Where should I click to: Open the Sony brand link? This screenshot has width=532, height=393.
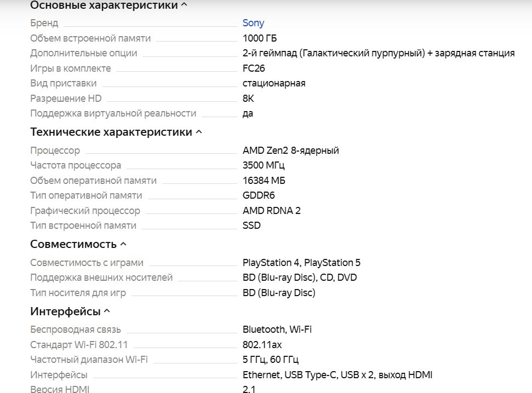[x=253, y=23]
